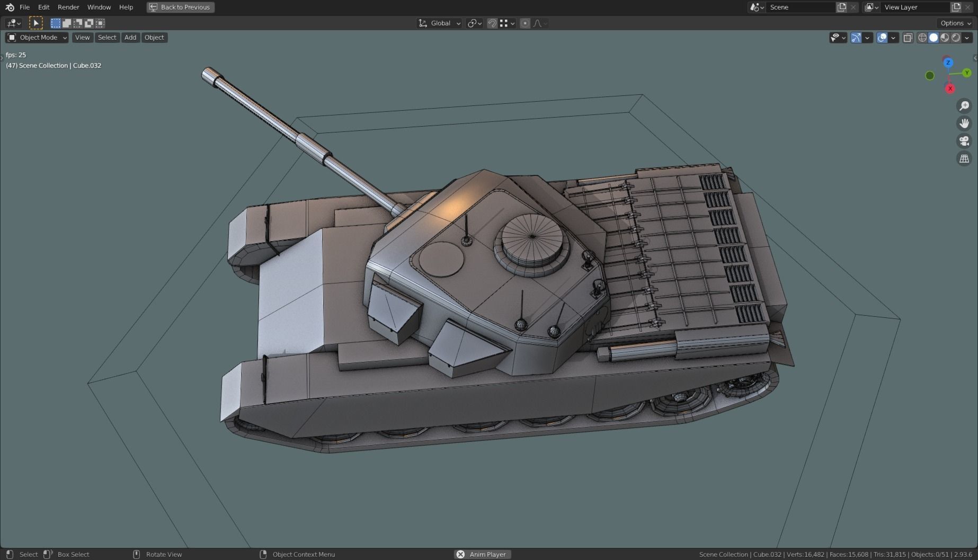Toggle snapping magnet icon
The width and height of the screenshot is (978, 560).
point(492,23)
